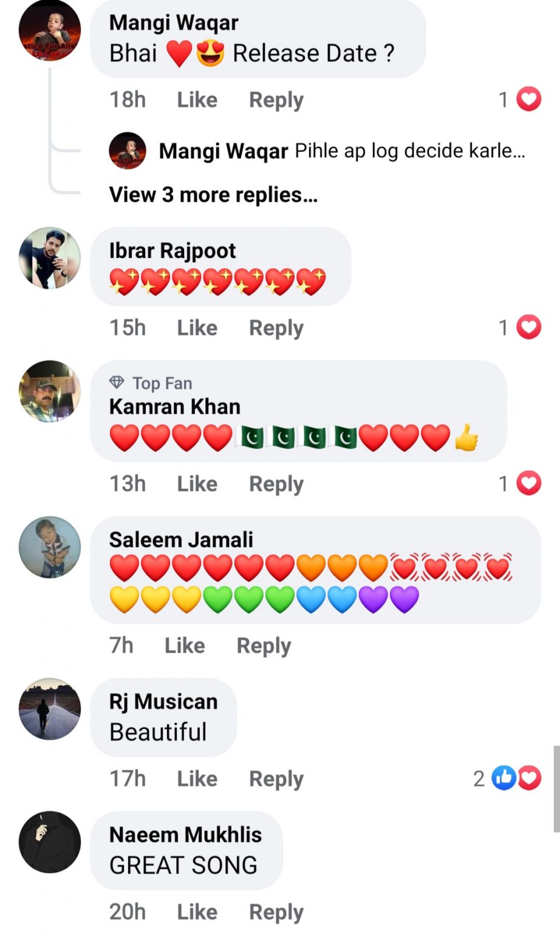
Task: Like Naeem Mukhlis's GREAT SONG comment
Action: pos(197,912)
